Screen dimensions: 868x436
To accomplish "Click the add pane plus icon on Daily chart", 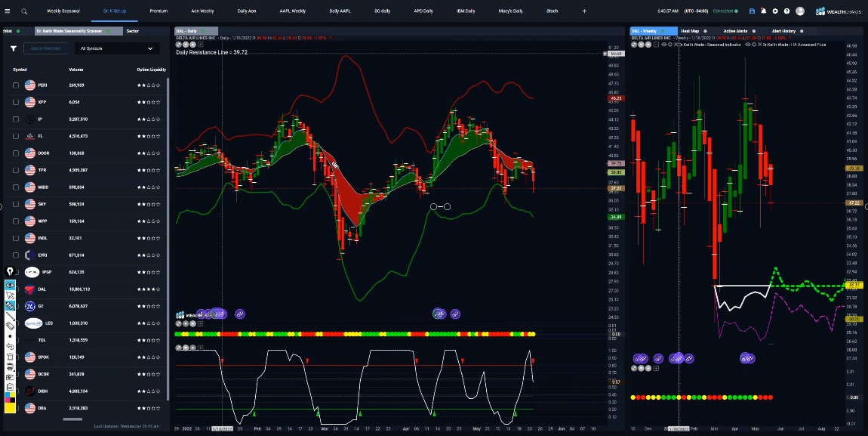I will (200, 45).
